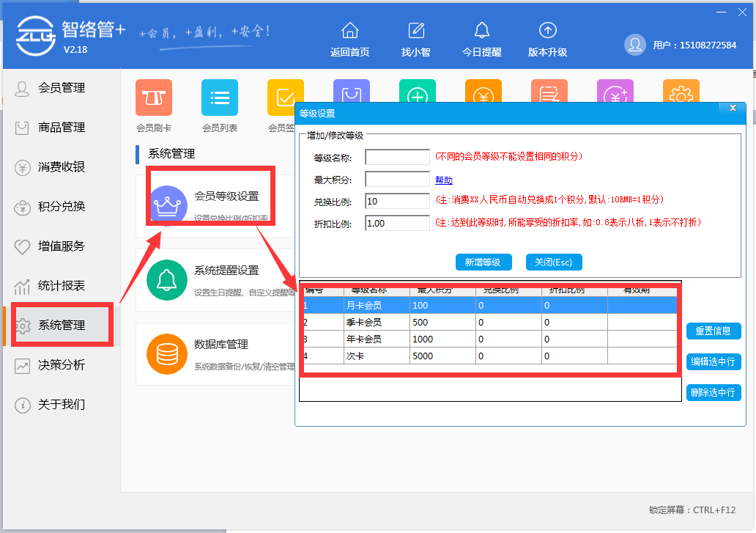This screenshot has width=756, height=533.
Task: Close the 等级设置 dialog
Action: [733, 108]
